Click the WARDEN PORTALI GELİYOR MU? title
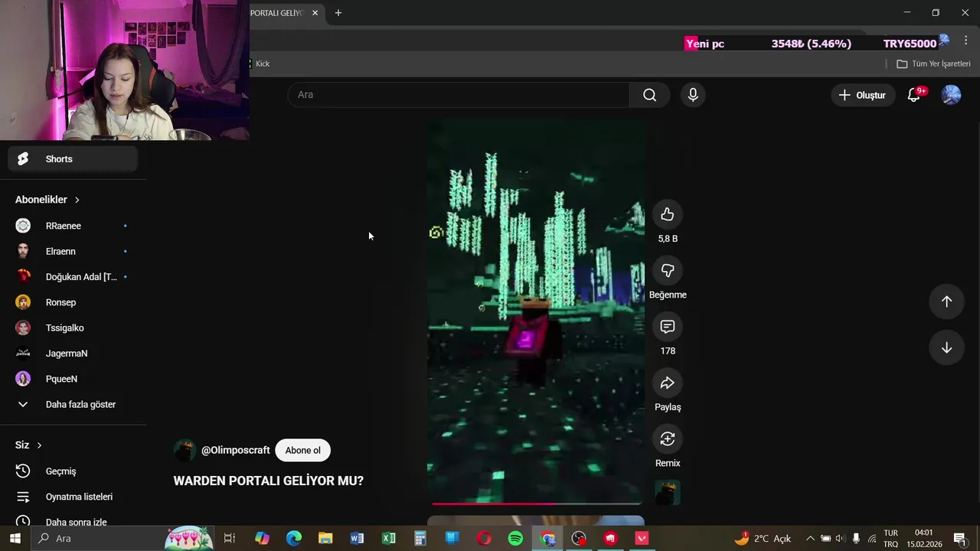Screen dimensions: 980x551 coord(268,481)
